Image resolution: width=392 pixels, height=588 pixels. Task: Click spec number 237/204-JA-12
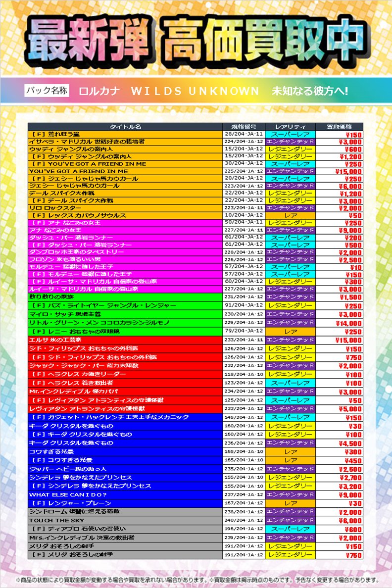tap(244, 494)
